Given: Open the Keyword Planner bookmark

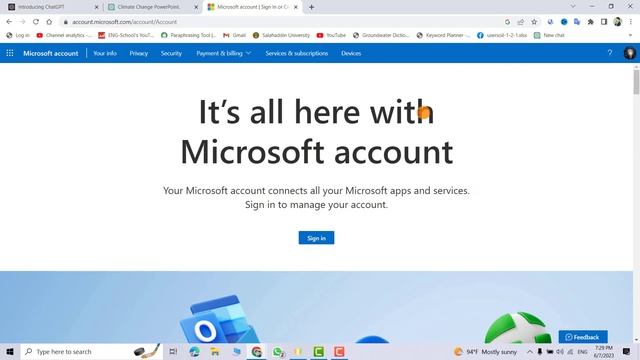Looking at the screenshot, I should coord(444,36).
